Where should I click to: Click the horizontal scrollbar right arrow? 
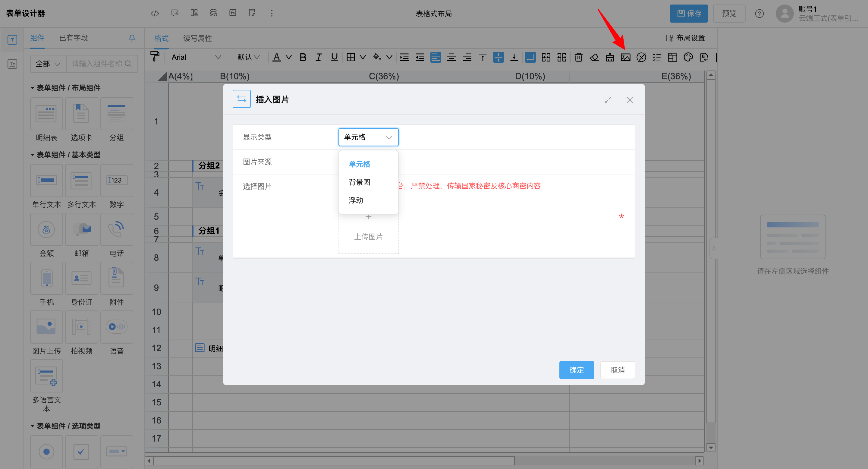pyautogui.click(x=700, y=461)
